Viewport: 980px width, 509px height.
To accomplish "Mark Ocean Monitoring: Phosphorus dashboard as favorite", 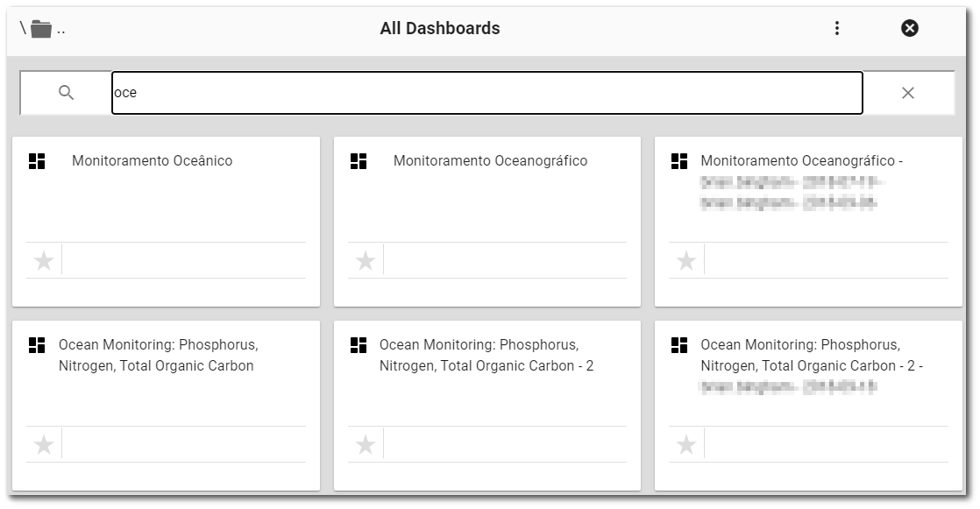I will [43, 443].
